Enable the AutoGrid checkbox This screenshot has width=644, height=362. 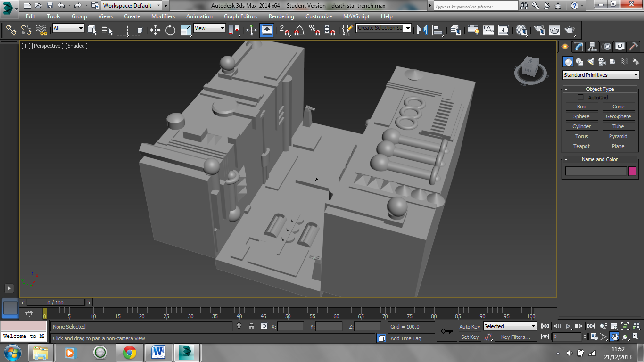580,98
